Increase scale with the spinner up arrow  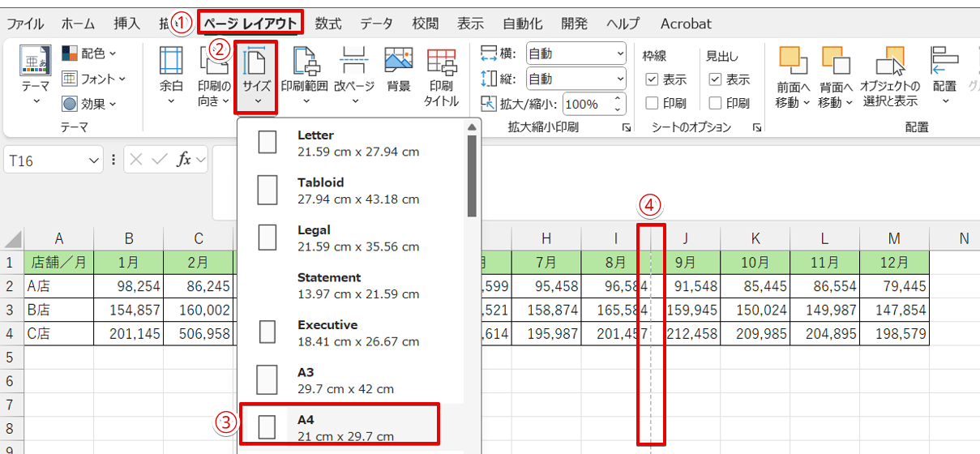(619, 99)
